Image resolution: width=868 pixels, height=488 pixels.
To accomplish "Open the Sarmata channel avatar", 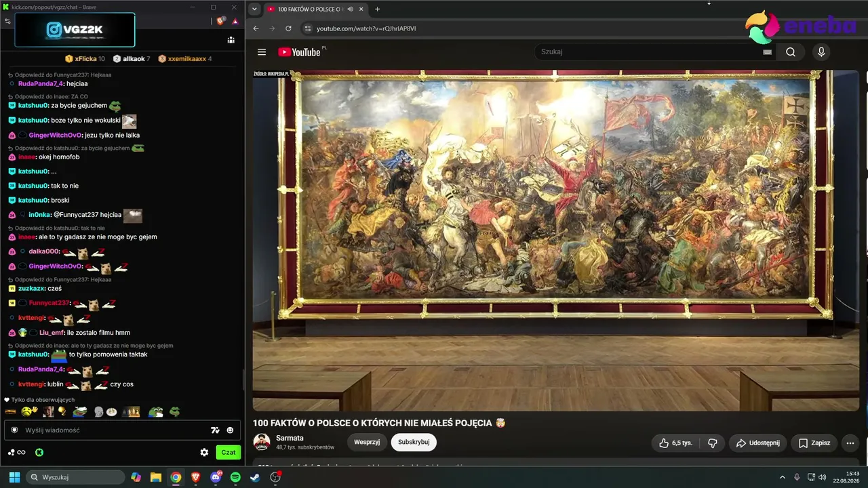I will (262, 443).
